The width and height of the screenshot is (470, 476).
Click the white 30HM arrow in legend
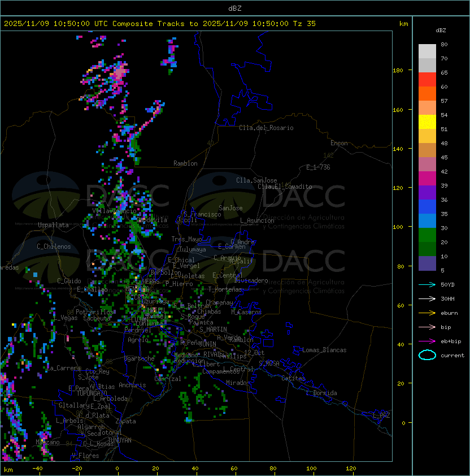pos(427,298)
